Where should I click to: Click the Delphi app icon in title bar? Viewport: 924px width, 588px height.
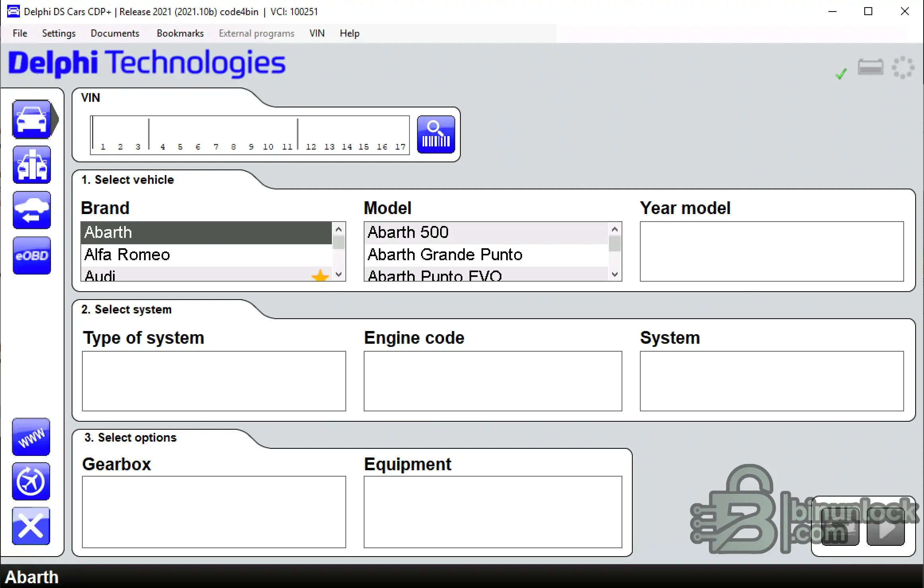(13, 11)
